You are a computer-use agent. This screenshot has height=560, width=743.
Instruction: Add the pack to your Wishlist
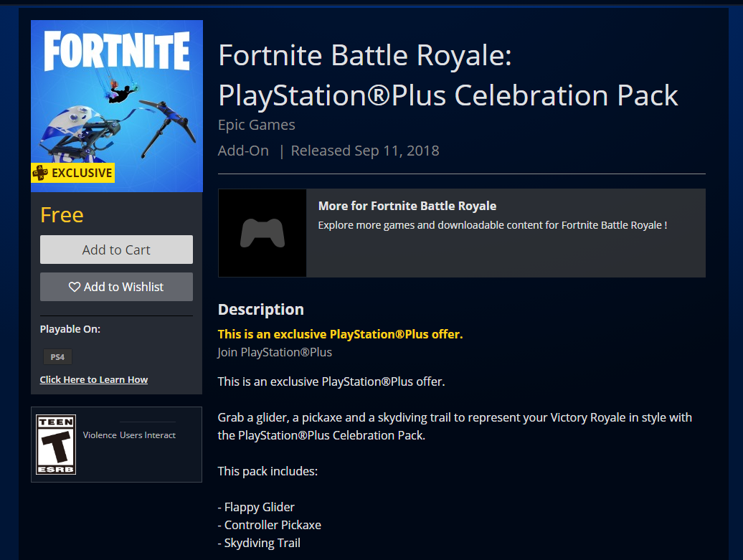[x=117, y=287]
